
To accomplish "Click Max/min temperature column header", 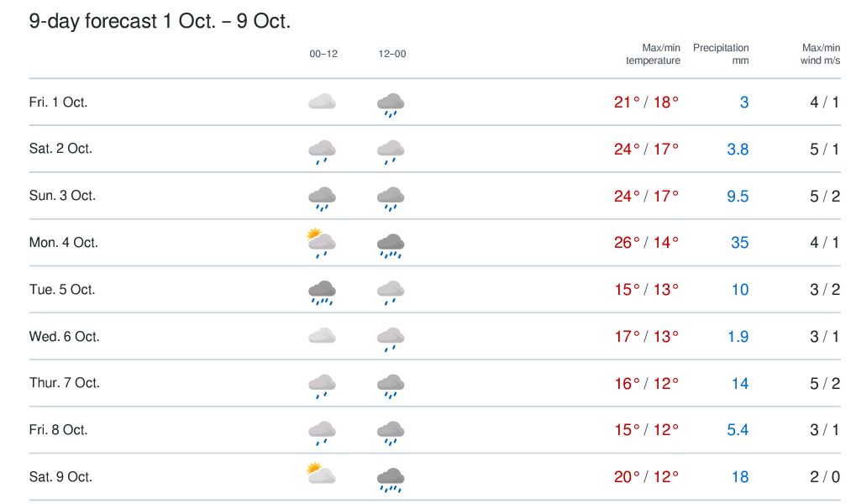I will 653,54.
